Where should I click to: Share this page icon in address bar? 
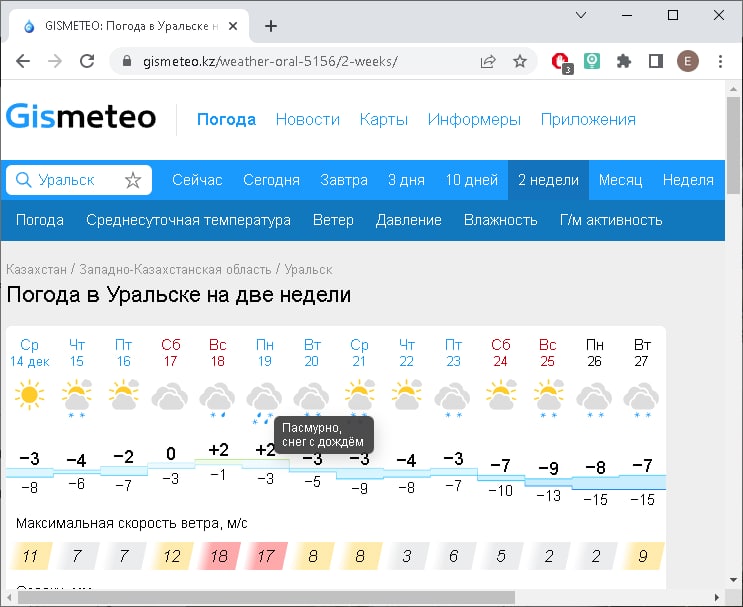(x=488, y=61)
